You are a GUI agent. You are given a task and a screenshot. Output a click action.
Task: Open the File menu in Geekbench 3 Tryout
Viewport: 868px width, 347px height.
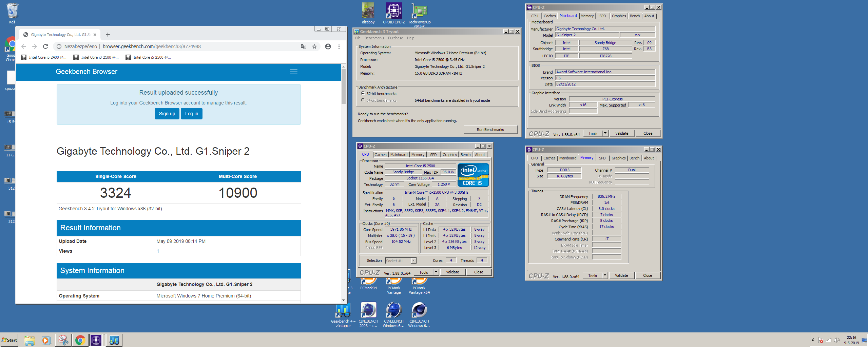click(358, 38)
